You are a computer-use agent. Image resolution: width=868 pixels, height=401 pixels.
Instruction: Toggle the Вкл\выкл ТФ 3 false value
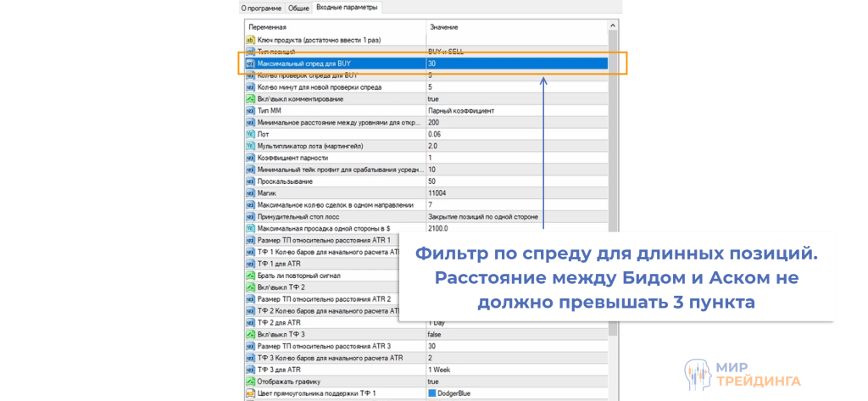(x=437, y=334)
